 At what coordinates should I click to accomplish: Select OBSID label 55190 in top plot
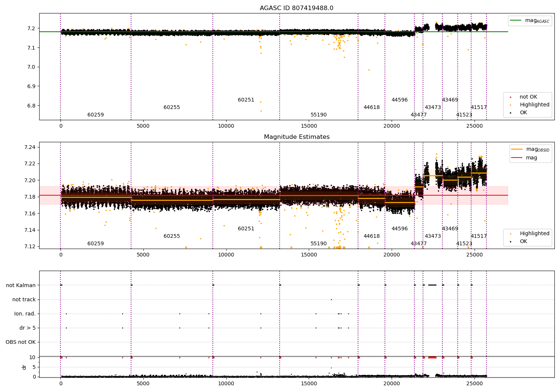318,115
